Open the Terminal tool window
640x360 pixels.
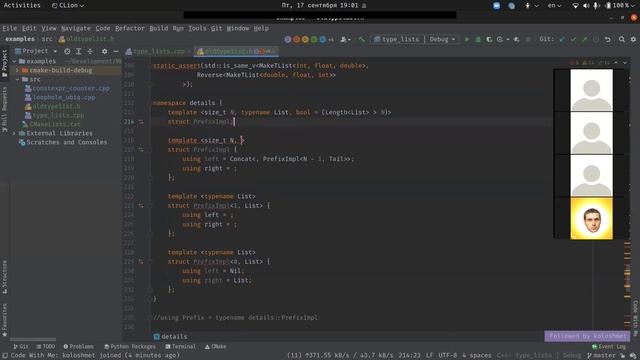[180, 347]
